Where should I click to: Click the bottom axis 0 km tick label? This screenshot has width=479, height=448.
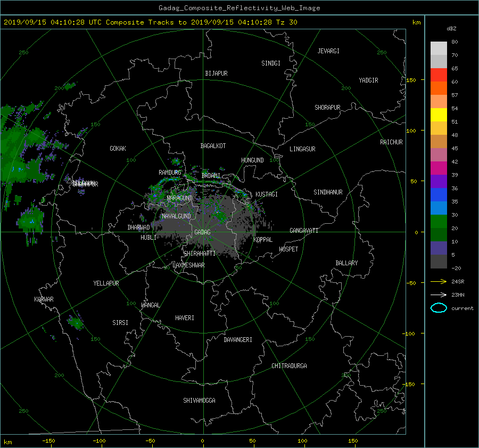203,441
